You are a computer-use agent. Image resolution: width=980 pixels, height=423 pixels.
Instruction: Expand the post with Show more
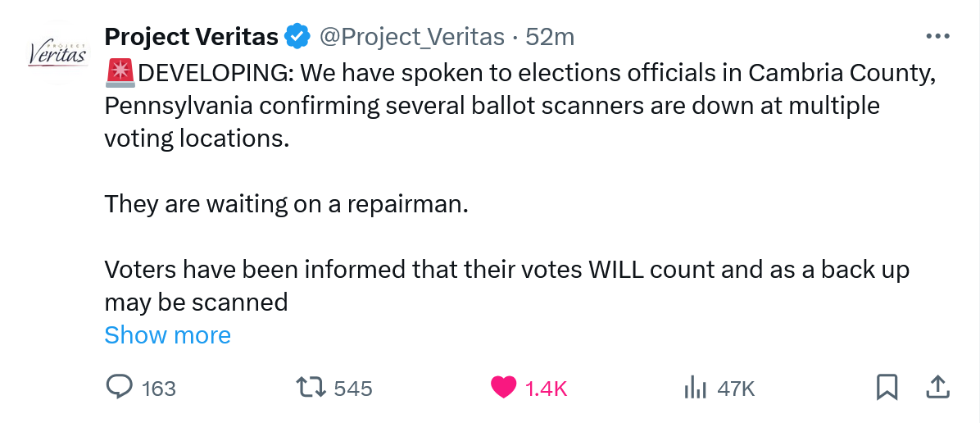point(168,335)
